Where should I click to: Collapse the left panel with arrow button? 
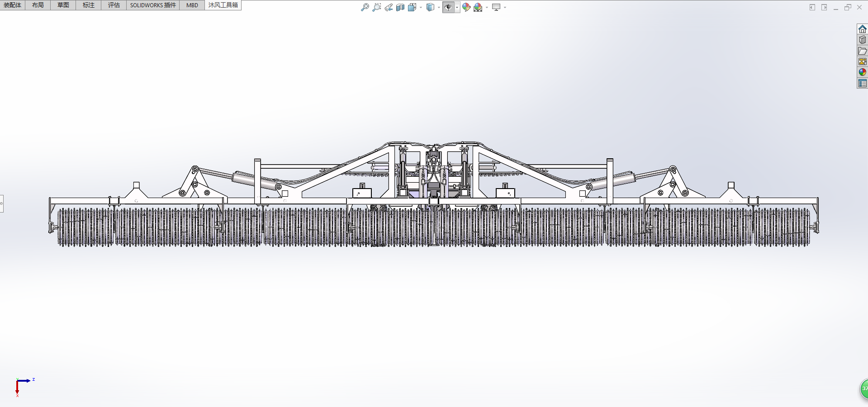point(812,7)
